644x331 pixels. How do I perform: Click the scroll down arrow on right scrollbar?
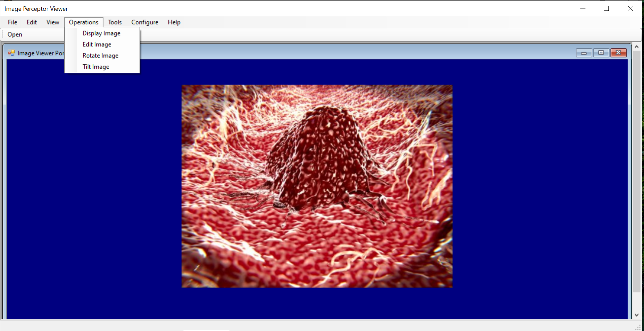pos(637,315)
